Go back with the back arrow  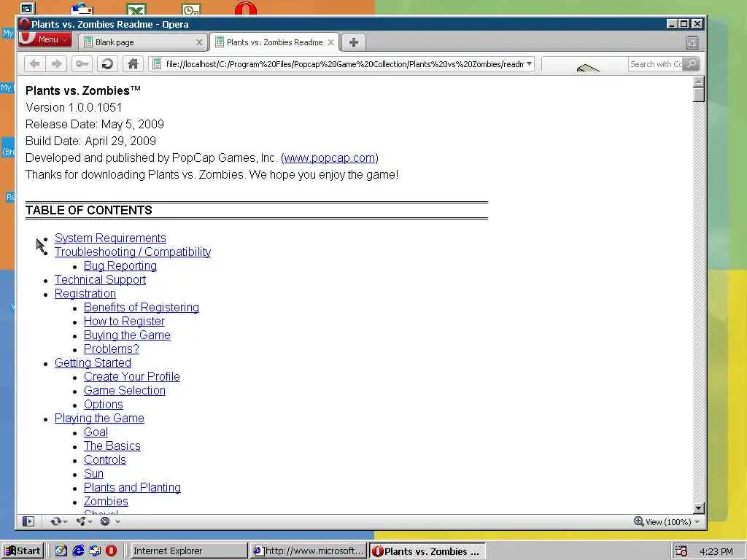[x=35, y=64]
